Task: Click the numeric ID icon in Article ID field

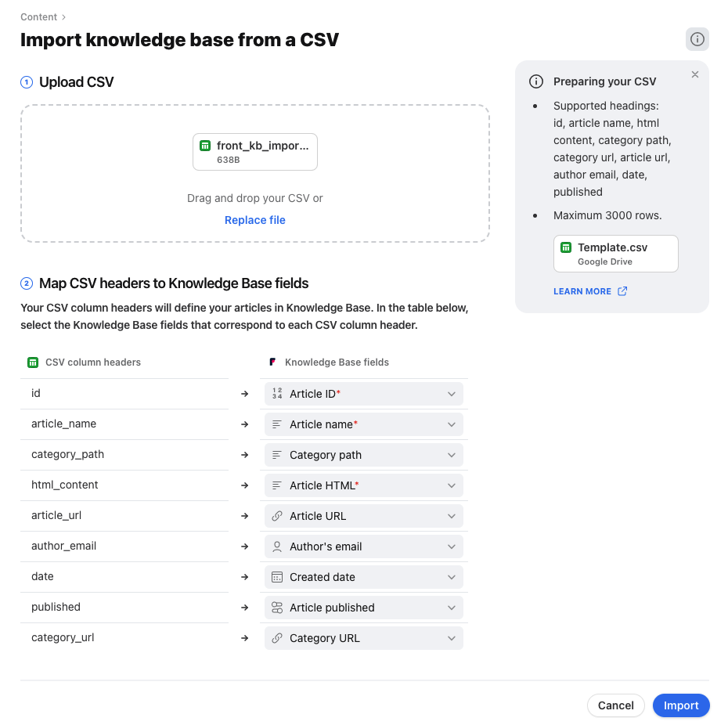Action: [276, 394]
